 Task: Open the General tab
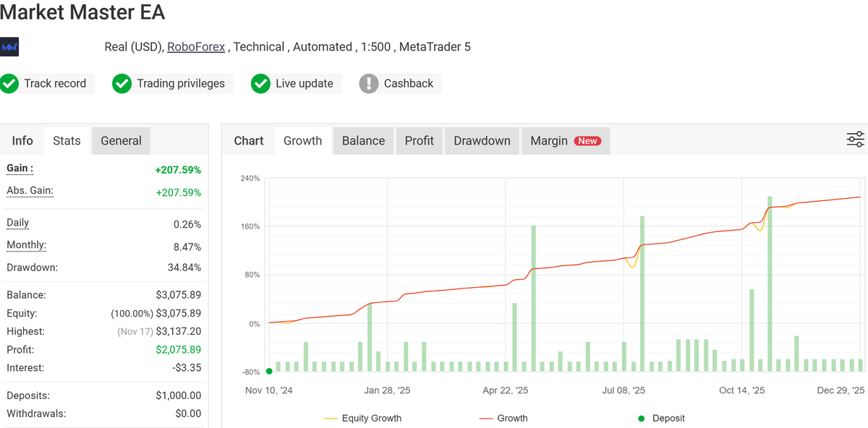[x=121, y=140]
